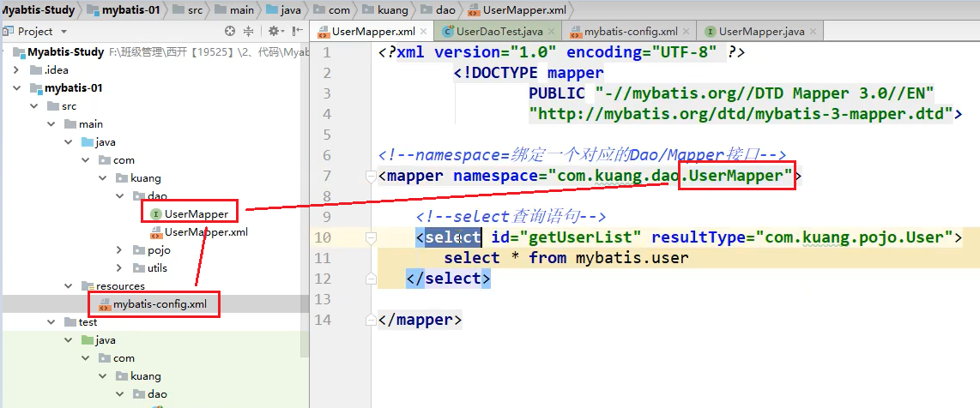Click the closing </select> tag

pyautogui.click(x=448, y=279)
